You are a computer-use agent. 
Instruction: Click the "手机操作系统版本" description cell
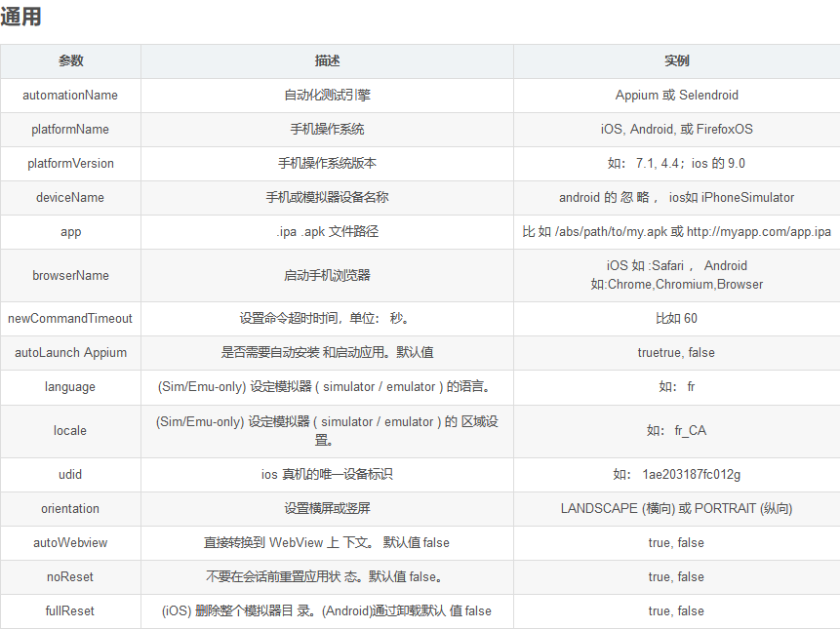(x=328, y=164)
